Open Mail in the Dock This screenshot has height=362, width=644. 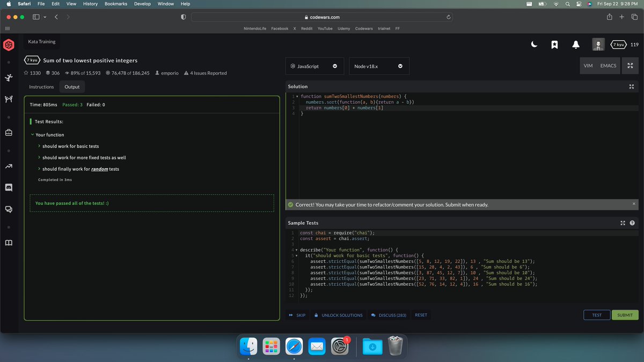tap(317, 346)
